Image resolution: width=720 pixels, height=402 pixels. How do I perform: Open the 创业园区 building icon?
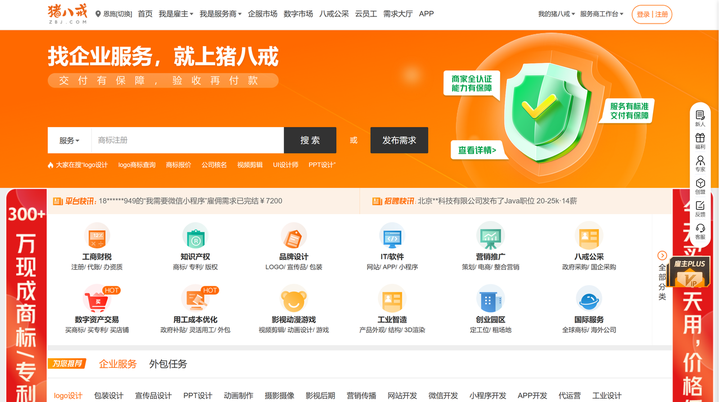[x=490, y=300]
